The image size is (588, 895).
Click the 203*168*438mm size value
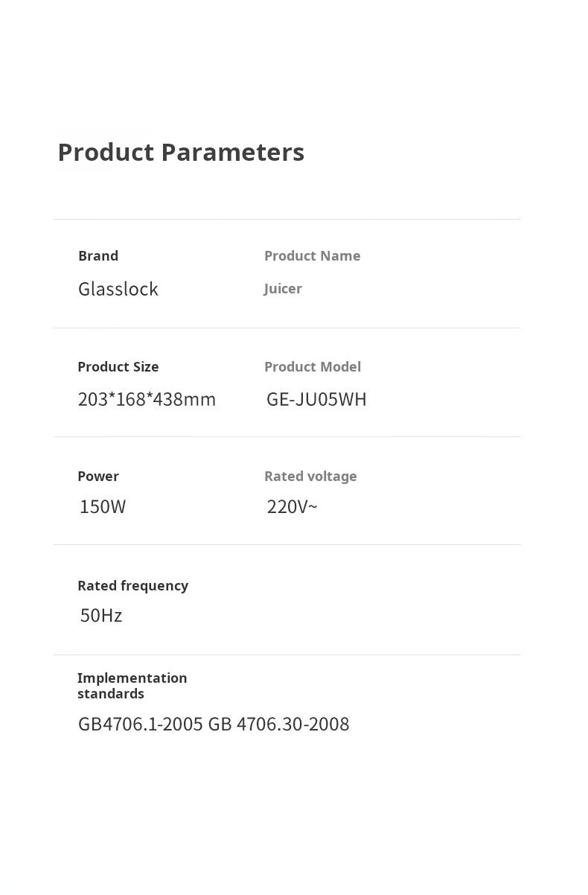coord(147,400)
